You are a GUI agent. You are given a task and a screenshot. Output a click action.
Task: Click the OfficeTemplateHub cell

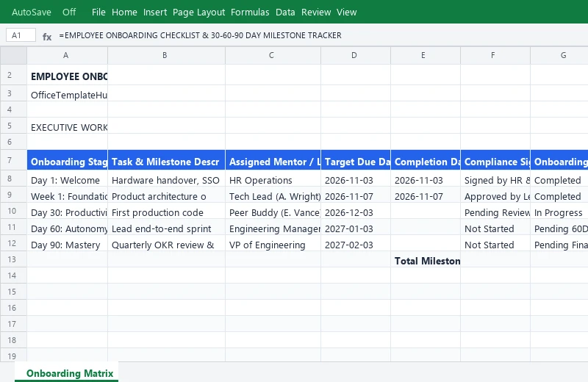point(67,95)
